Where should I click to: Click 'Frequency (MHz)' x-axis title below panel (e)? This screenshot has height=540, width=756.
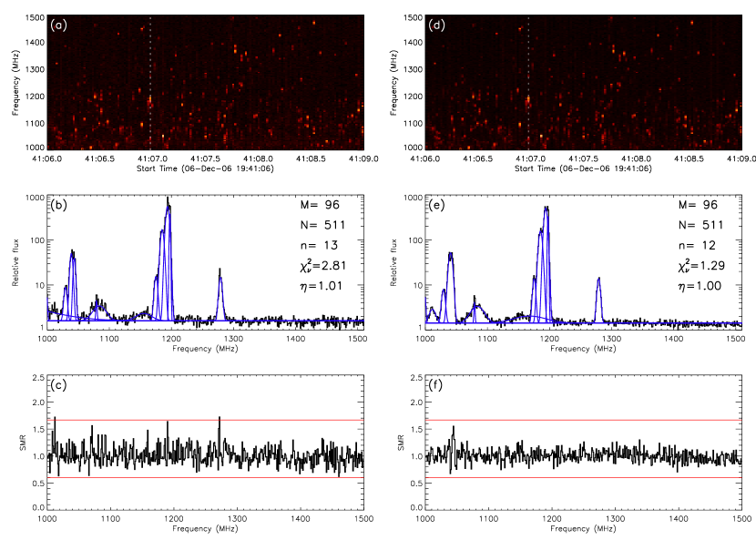tap(583, 348)
